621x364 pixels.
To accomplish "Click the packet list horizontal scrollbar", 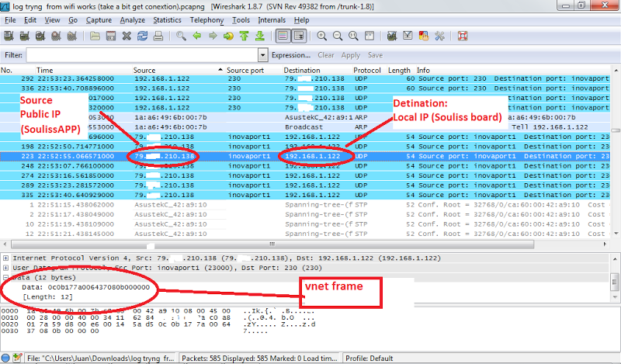I will click(272, 244).
